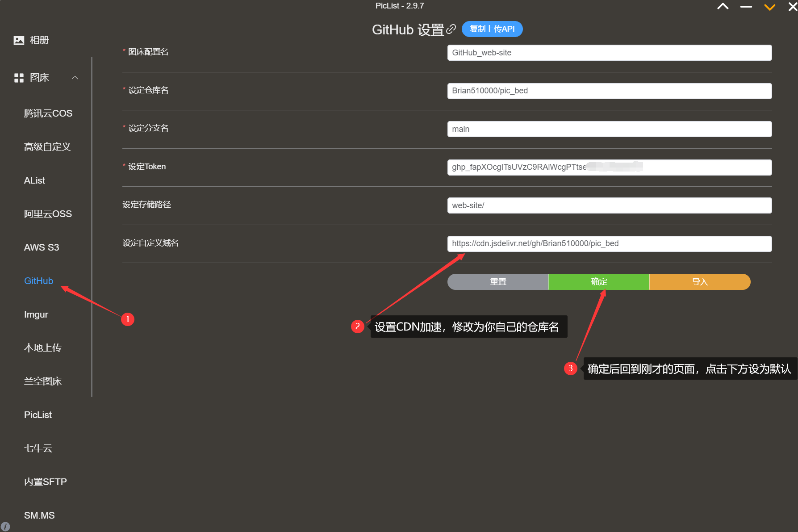Select AWS S3 in sidebar

[x=42, y=247]
